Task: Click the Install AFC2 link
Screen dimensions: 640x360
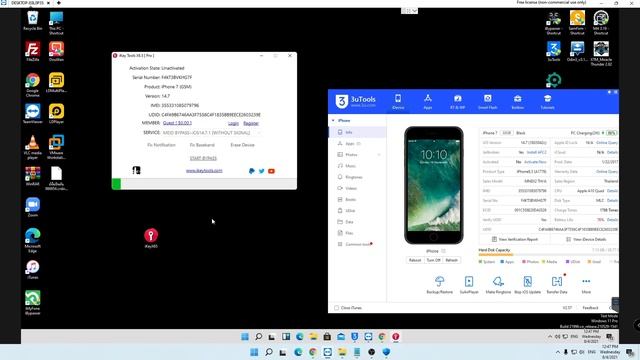Action: 536,152
